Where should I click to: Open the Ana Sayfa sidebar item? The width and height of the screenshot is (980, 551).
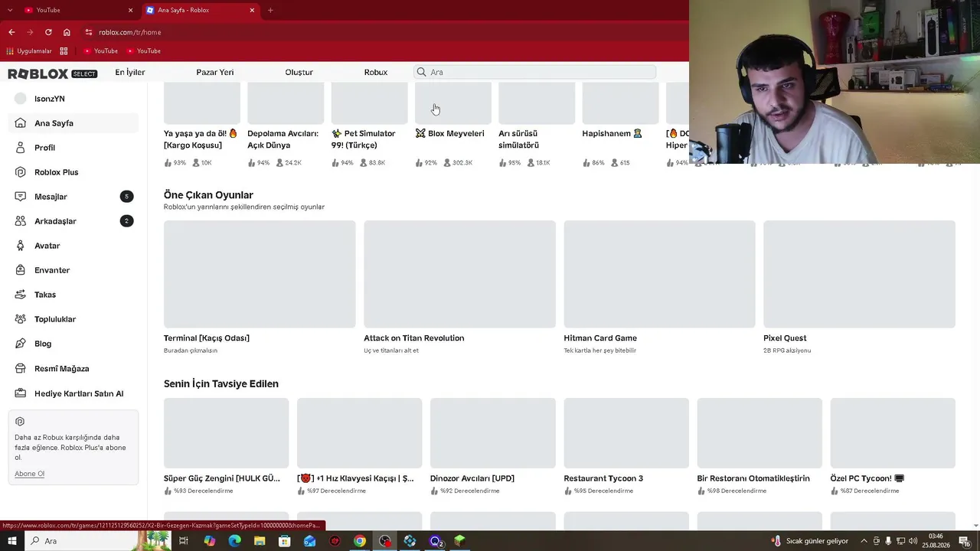pyautogui.click(x=73, y=123)
